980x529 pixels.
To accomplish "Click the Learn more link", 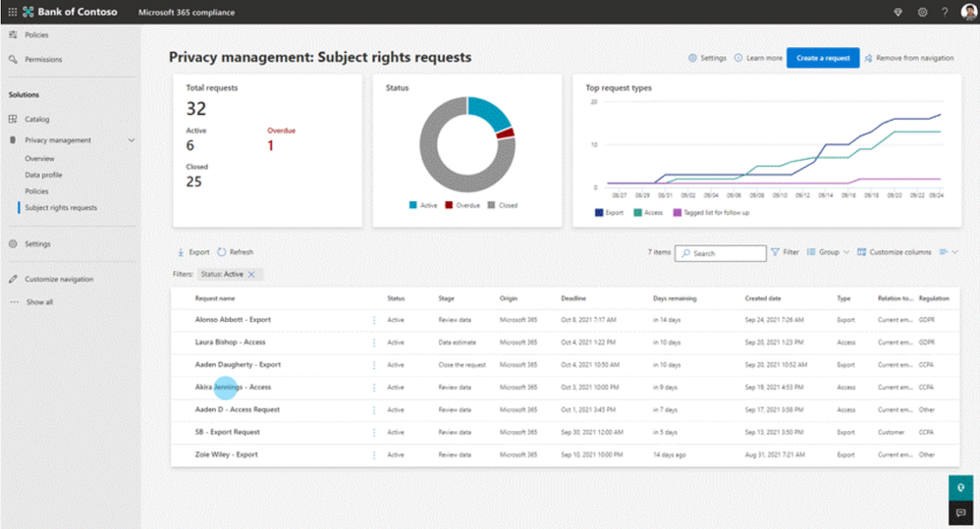I will (x=758, y=58).
